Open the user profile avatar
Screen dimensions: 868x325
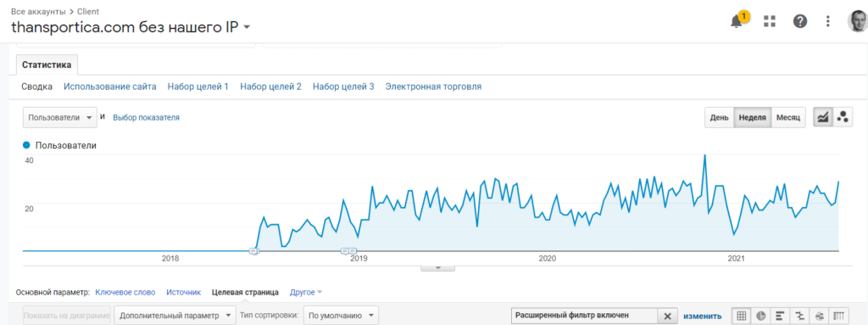[858, 21]
